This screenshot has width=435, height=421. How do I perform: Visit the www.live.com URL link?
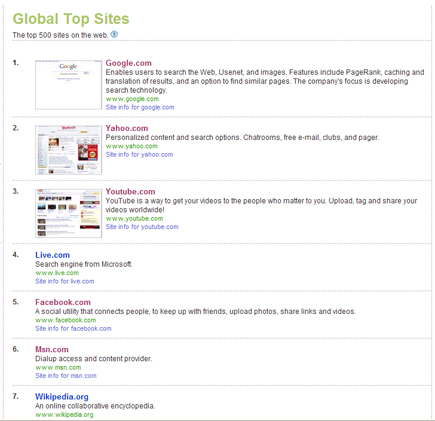(x=57, y=273)
